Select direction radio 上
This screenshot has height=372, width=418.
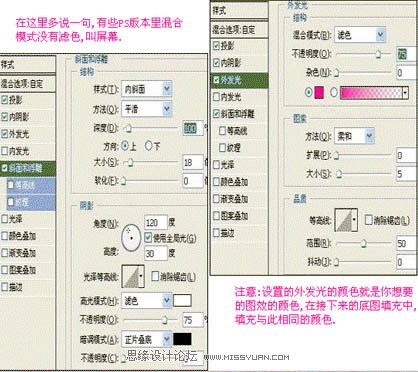tap(125, 145)
